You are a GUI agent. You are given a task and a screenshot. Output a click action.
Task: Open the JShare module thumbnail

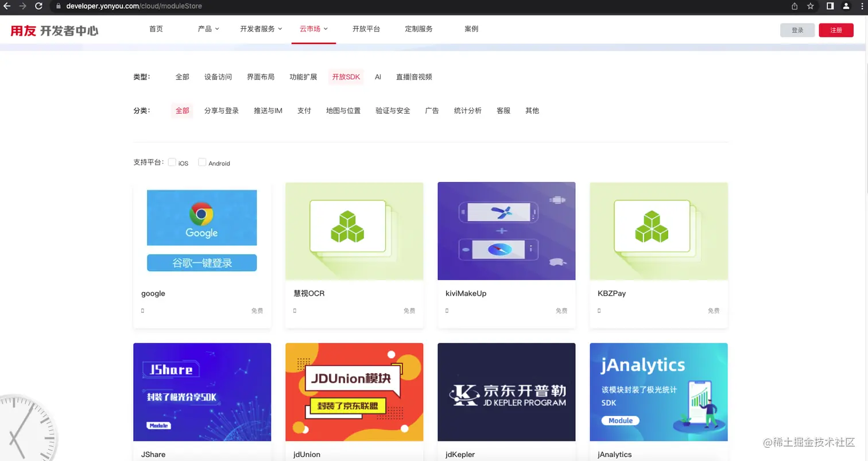click(x=202, y=392)
